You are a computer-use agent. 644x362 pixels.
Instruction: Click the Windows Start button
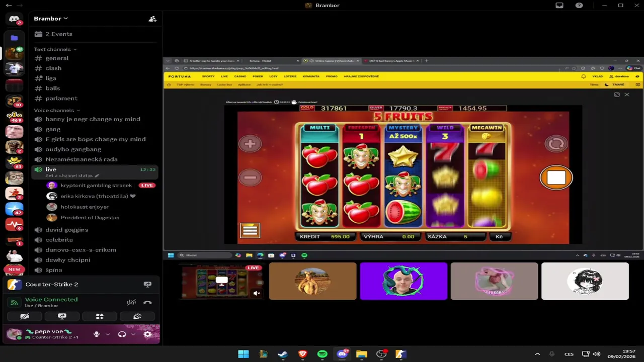click(x=244, y=354)
